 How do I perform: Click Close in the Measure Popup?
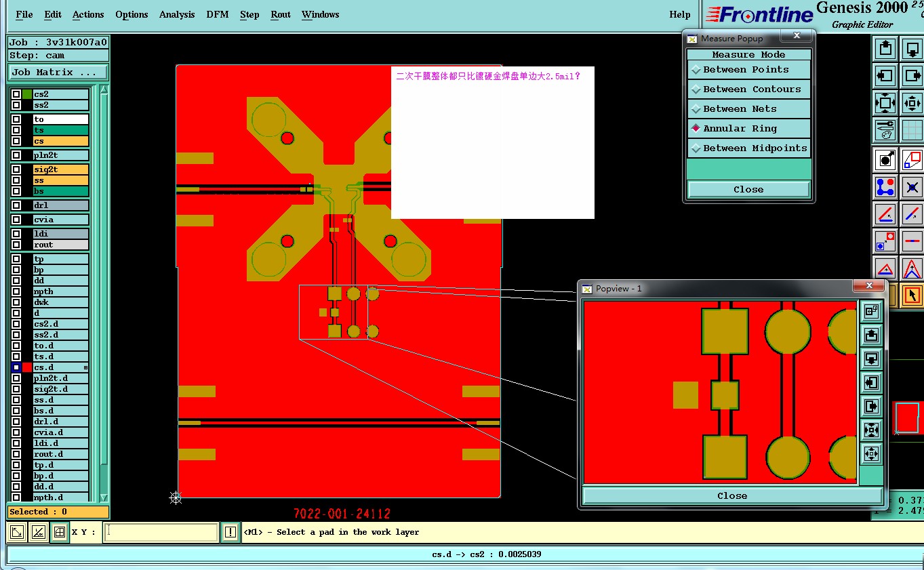click(x=748, y=189)
